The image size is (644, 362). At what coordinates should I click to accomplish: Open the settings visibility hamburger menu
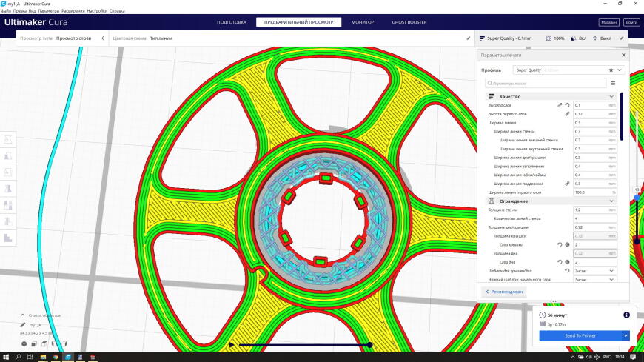[x=613, y=84]
